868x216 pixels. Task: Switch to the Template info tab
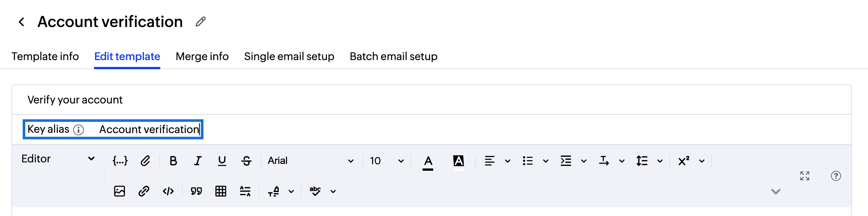[x=45, y=56]
